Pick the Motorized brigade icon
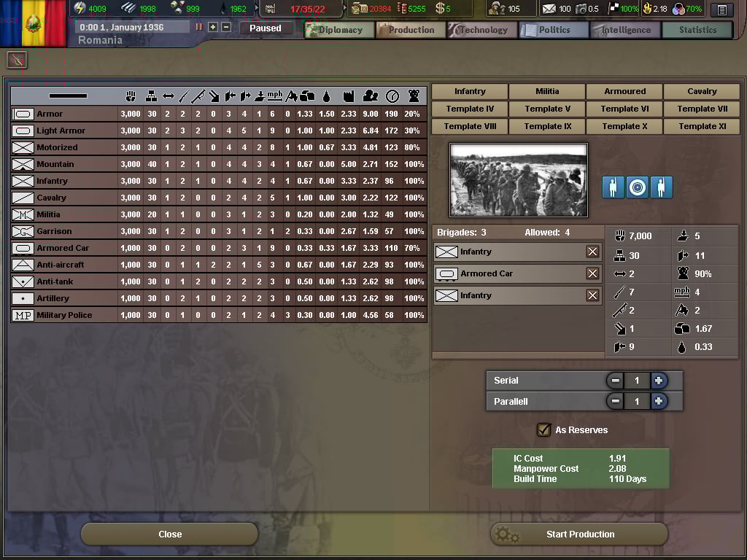The image size is (747, 560). coord(23,147)
